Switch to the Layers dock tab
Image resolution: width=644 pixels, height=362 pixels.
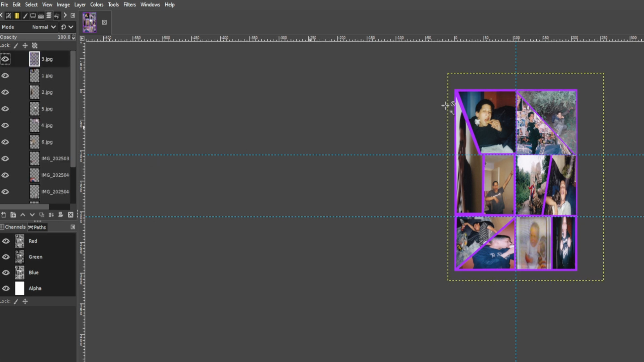(49, 15)
